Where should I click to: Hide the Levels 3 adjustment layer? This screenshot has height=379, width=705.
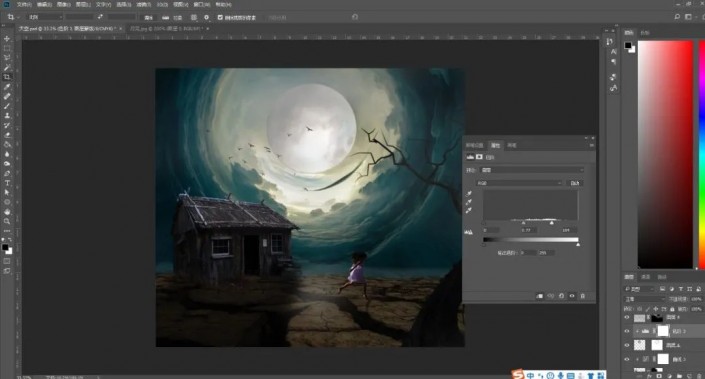click(x=627, y=331)
